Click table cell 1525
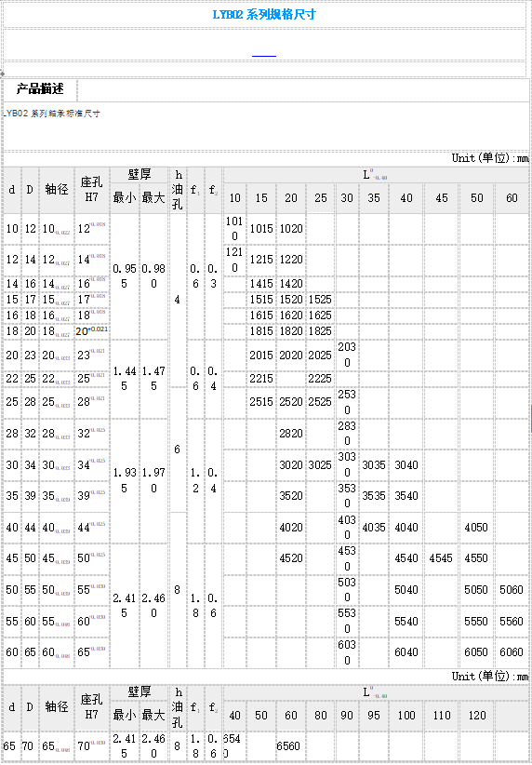The height and width of the screenshot is (765, 532). point(320,300)
